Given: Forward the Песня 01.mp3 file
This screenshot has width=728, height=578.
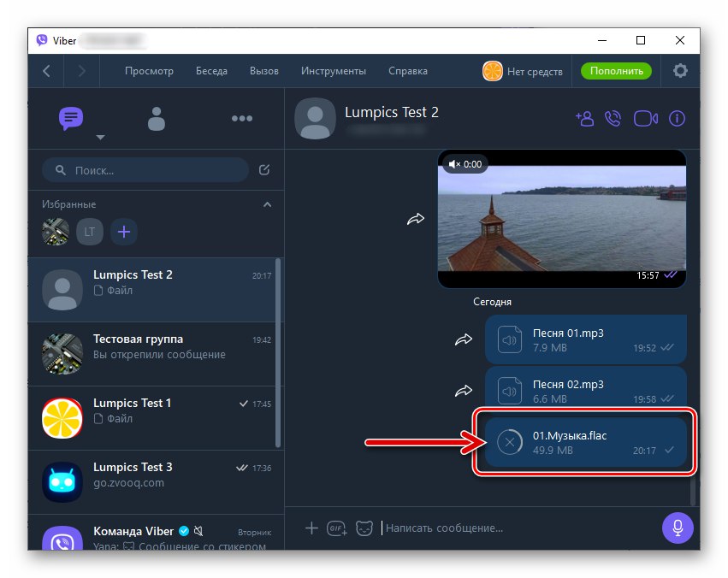Looking at the screenshot, I should click(464, 339).
